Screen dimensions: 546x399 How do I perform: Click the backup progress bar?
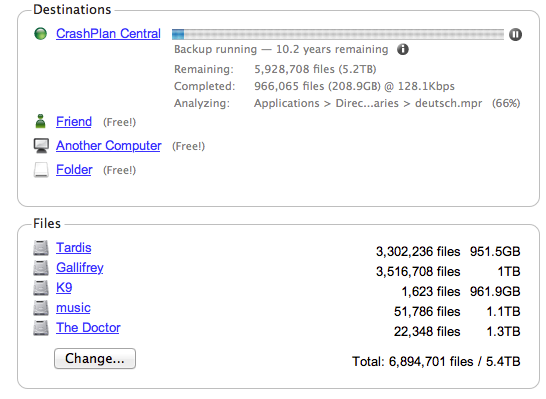pos(338,34)
